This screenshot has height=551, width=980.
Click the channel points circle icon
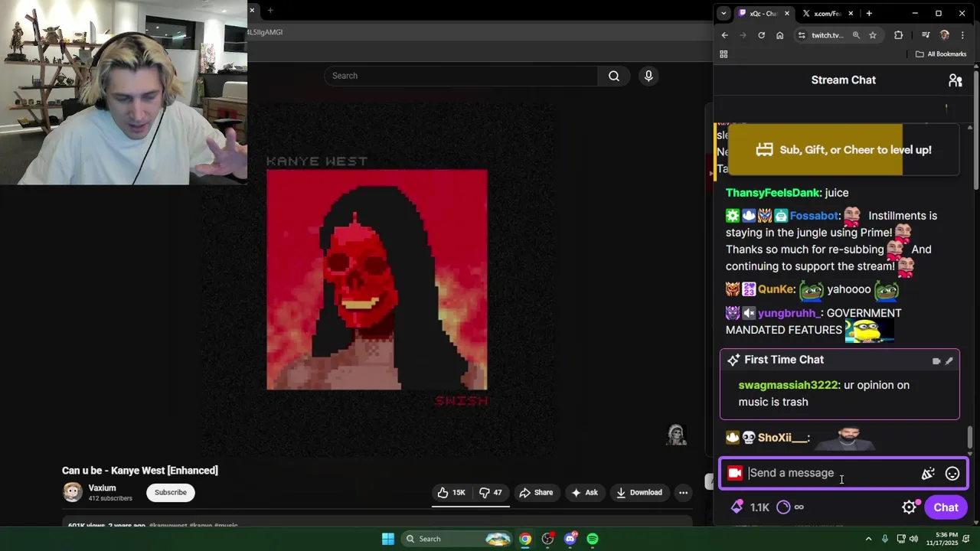(x=783, y=507)
